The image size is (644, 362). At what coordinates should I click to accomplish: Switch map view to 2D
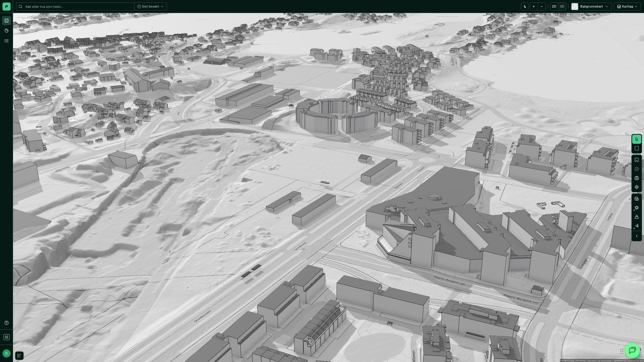(554, 7)
